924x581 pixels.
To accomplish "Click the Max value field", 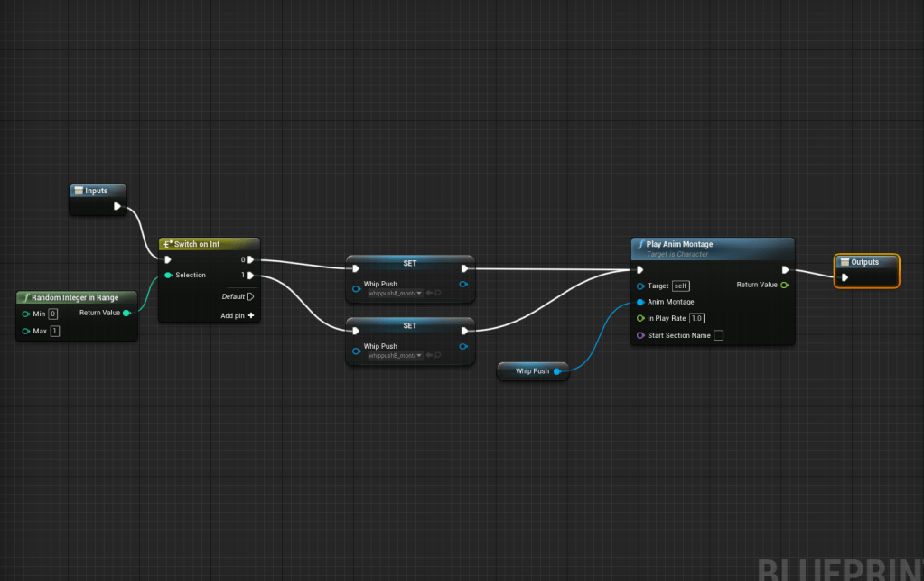I will click(55, 332).
